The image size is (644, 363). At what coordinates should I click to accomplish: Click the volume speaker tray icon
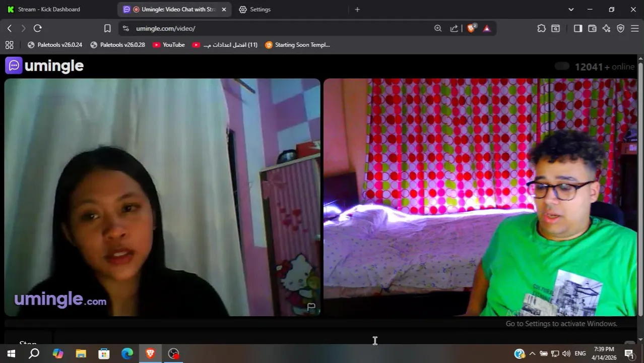[x=566, y=353]
